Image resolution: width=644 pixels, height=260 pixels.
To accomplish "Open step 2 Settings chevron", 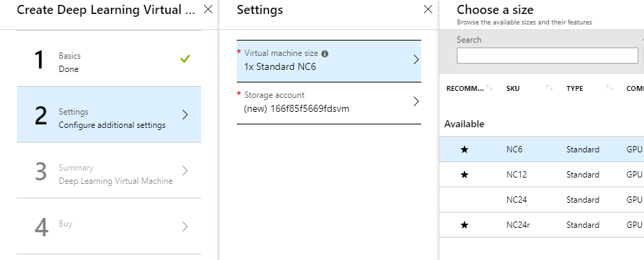I will (185, 115).
